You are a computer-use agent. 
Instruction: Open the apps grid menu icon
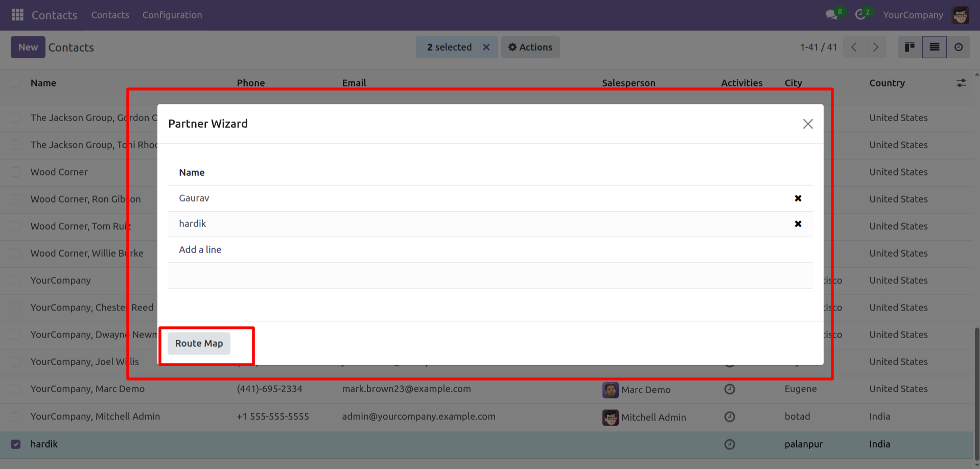pyautogui.click(x=17, y=15)
